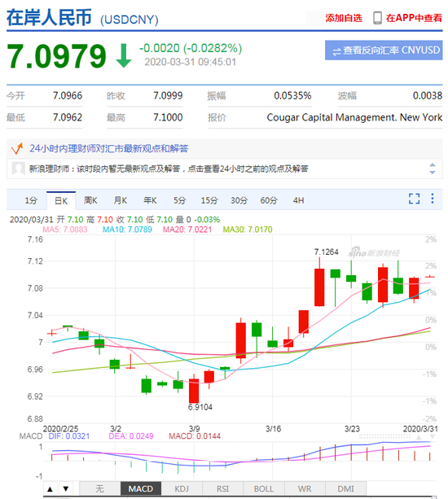Open the 月K chart tab

click(121, 200)
